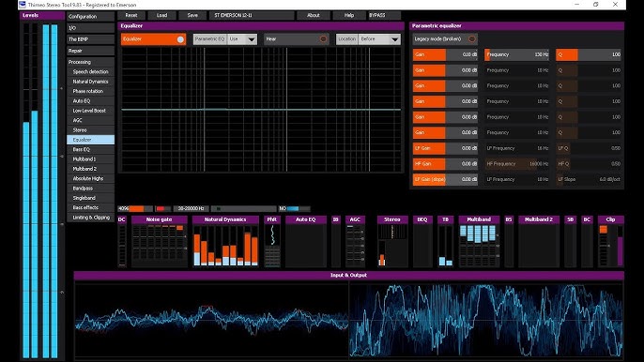Select Bandpass in sidebar
Viewport: 644px width, 362px height.
coord(90,189)
